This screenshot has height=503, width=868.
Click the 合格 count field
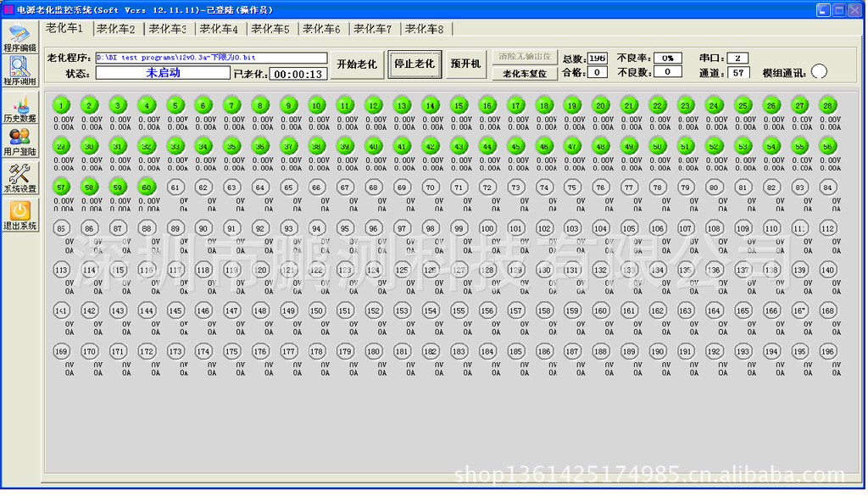tap(597, 72)
